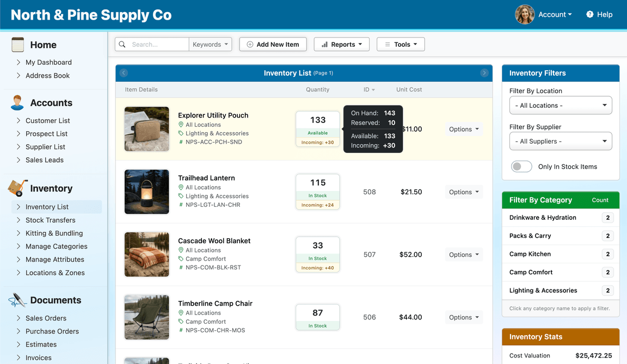Open Stock Transfers in sidebar

tap(51, 220)
